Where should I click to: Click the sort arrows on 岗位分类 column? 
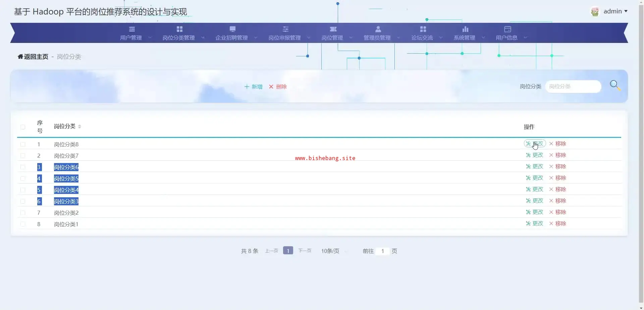79,126
